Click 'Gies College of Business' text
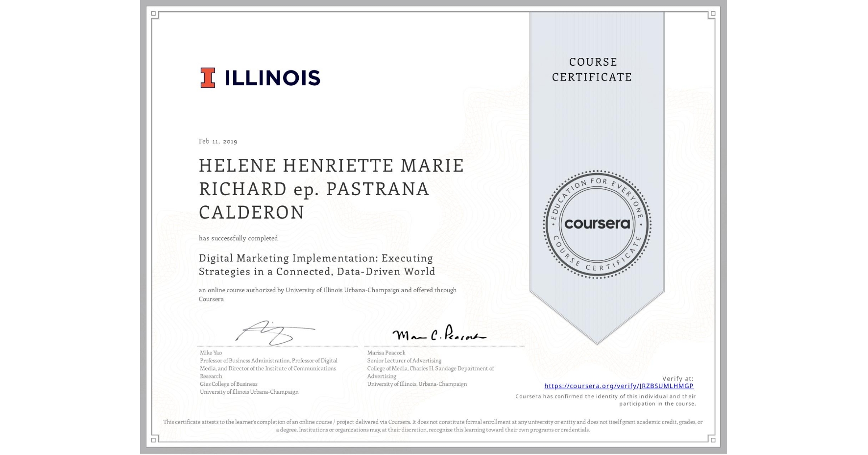 [x=228, y=384]
